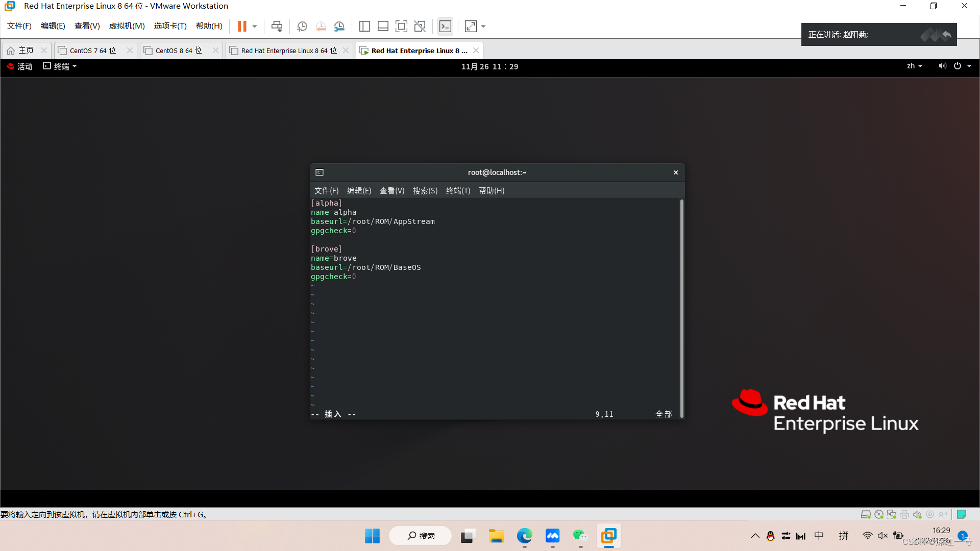
Task: Toggle unity mode icon
Action: pyautogui.click(x=420, y=26)
